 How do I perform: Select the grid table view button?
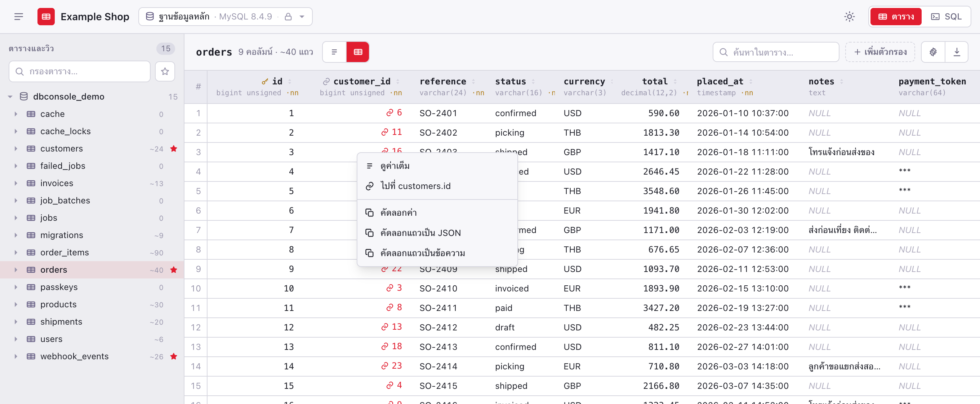click(358, 52)
